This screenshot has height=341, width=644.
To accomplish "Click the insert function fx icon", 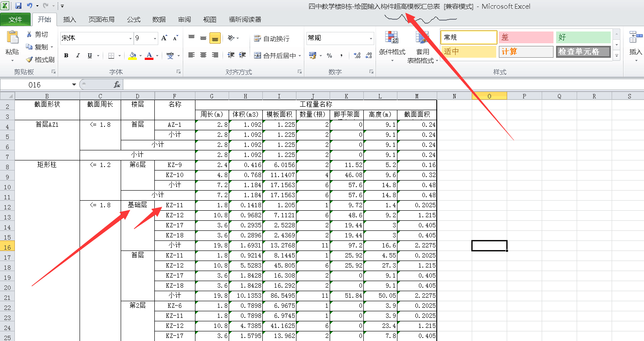I will click(x=117, y=85).
